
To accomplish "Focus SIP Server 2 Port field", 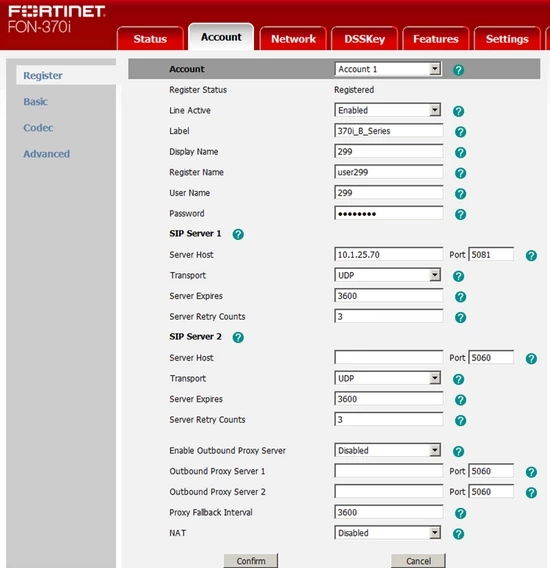I will pyautogui.click(x=491, y=358).
